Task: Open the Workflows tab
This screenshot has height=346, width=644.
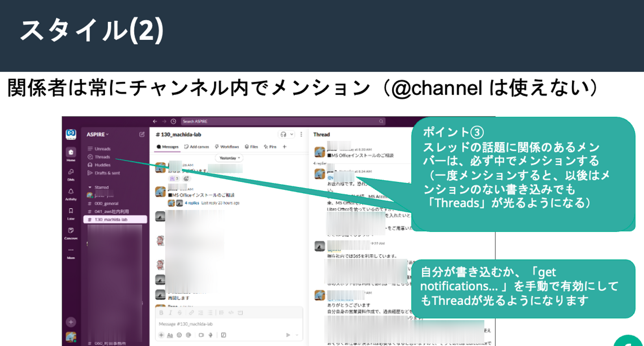Action: (227, 147)
